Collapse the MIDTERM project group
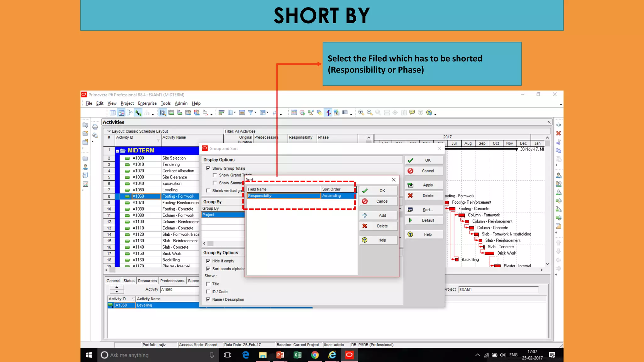644x362 pixels. 117,151
